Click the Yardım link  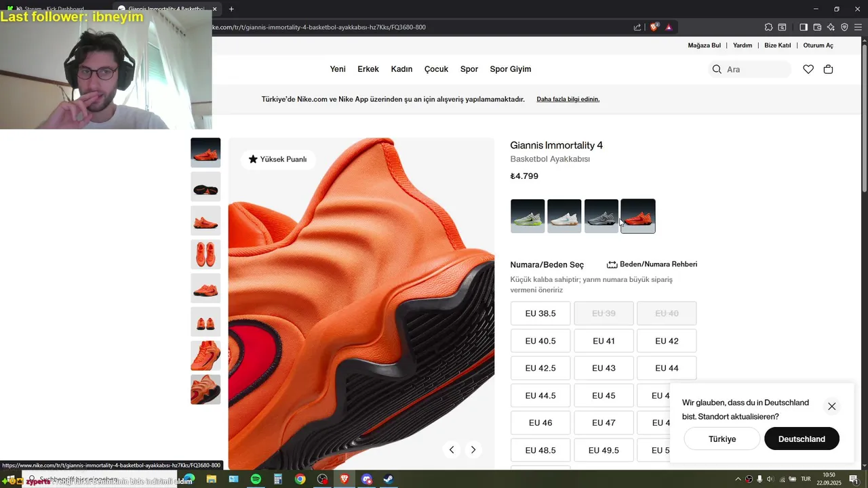(x=743, y=45)
